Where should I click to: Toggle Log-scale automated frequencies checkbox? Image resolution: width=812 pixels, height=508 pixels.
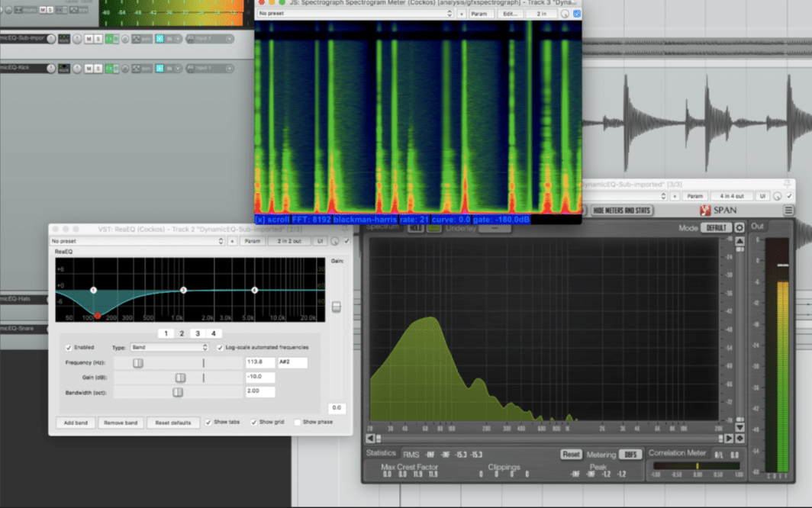click(x=220, y=348)
